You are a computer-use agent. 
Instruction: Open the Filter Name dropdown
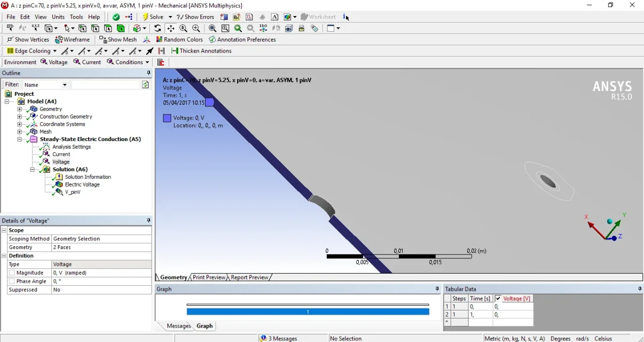65,85
